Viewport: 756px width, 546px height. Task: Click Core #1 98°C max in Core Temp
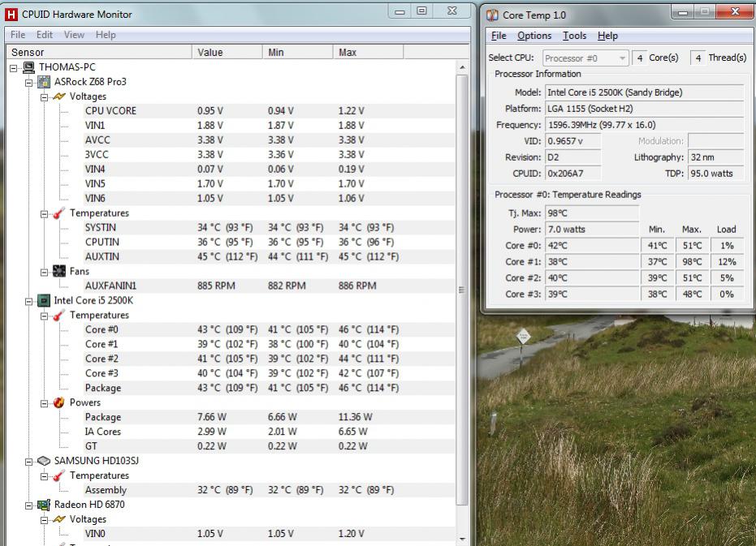[692, 262]
